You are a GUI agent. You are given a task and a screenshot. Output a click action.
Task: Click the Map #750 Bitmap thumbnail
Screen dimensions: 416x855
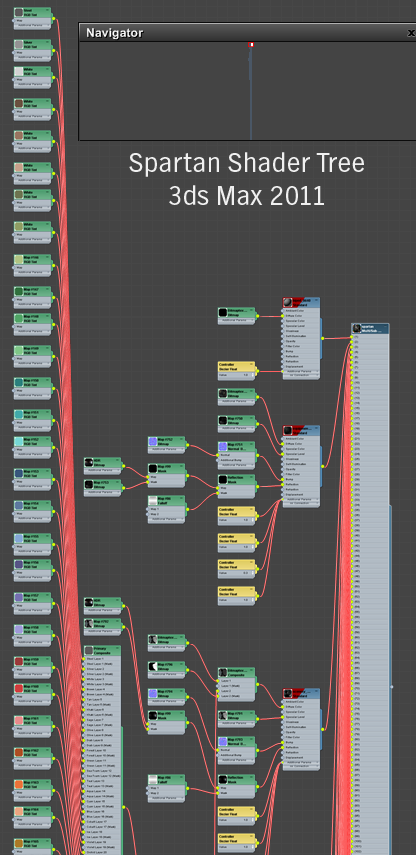[x=222, y=420]
